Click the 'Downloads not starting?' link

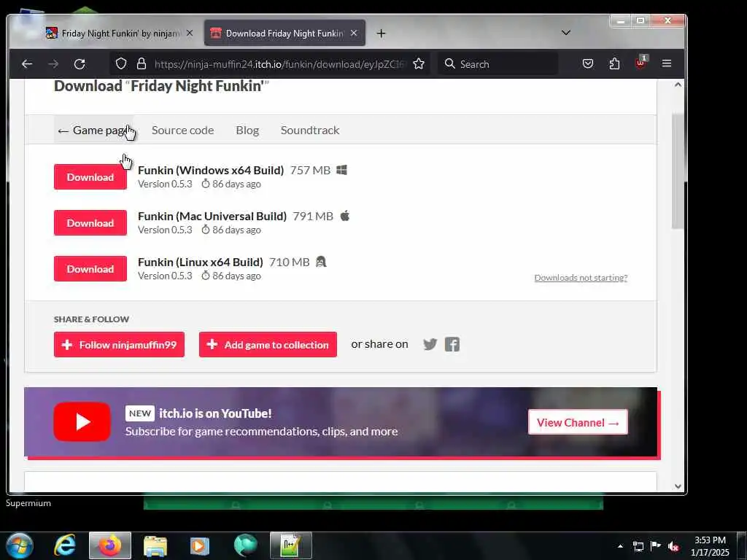pyautogui.click(x=581, y=278)
